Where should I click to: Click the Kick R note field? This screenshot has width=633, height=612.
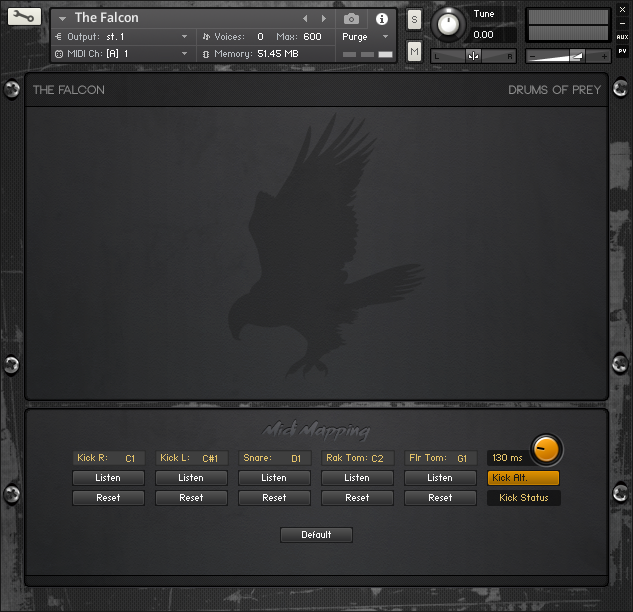(x=109, y=458)
